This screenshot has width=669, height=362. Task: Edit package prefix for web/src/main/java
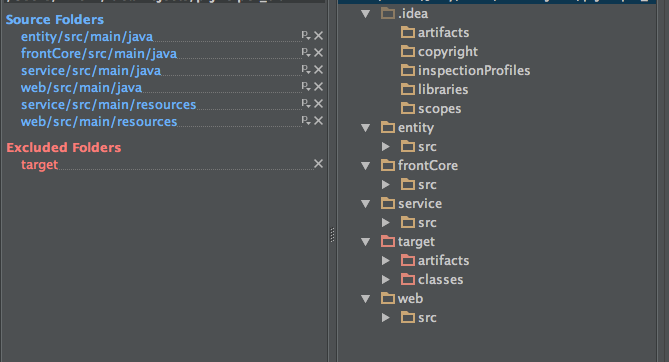click(306, 87)
